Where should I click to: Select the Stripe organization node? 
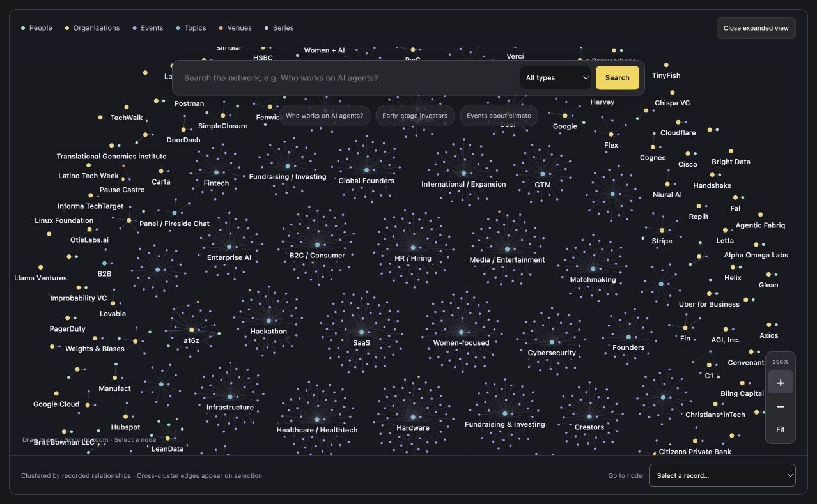tap(662, 230)
